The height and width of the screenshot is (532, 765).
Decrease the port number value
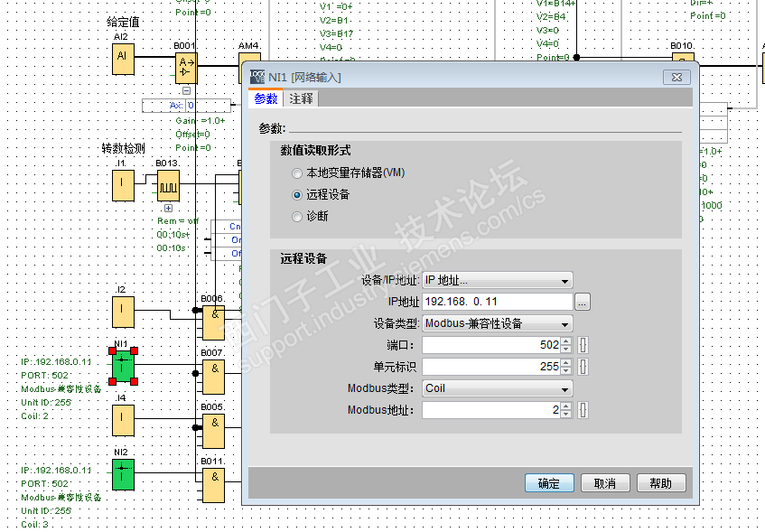point(565,349)
